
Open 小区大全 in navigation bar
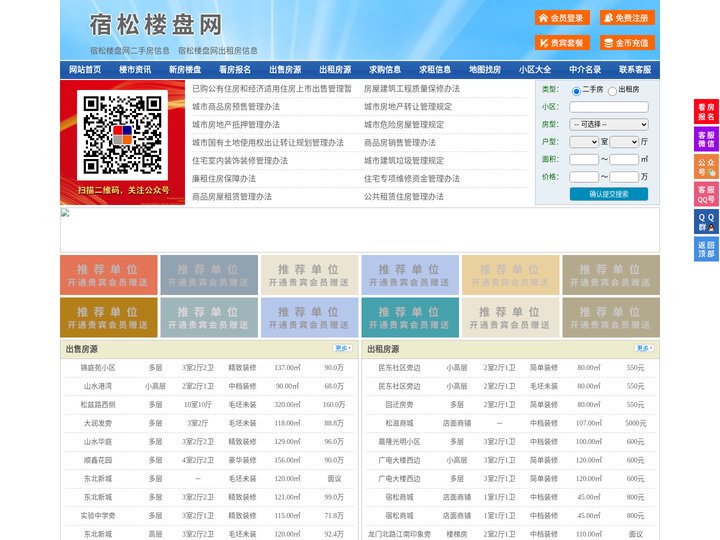(x=535, y=70)
